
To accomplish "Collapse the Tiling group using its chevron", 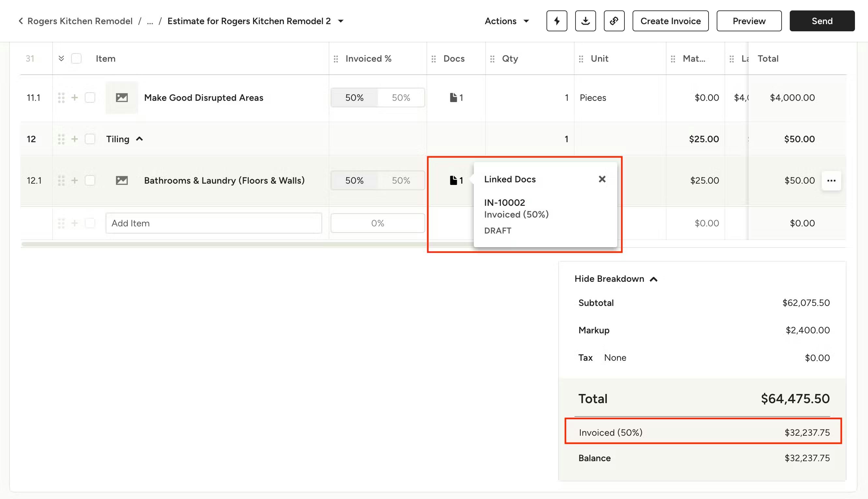I will [140, 139].
